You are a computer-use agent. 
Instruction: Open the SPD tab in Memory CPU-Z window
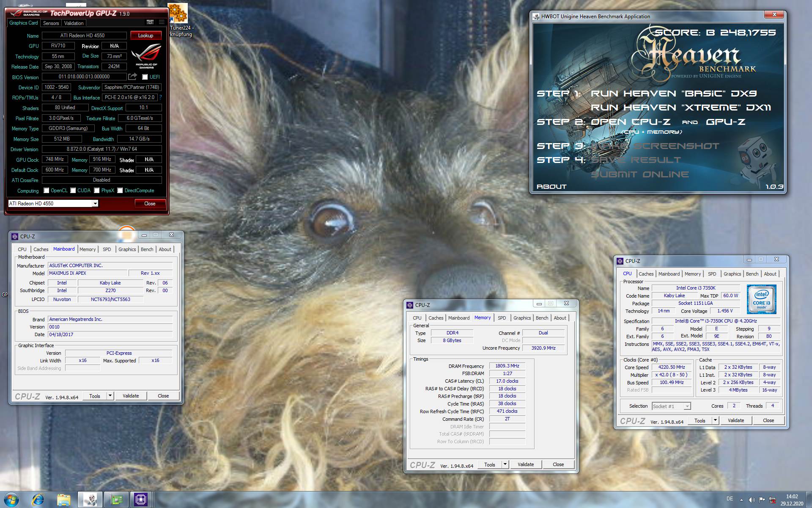pos(502,318)
